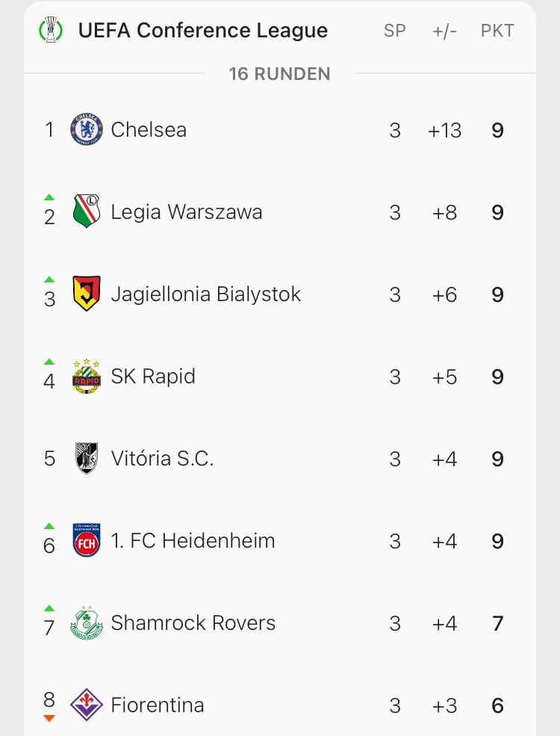
Task: Tap the 1. FC Heidenheim badge
Action: coord(86,541)
